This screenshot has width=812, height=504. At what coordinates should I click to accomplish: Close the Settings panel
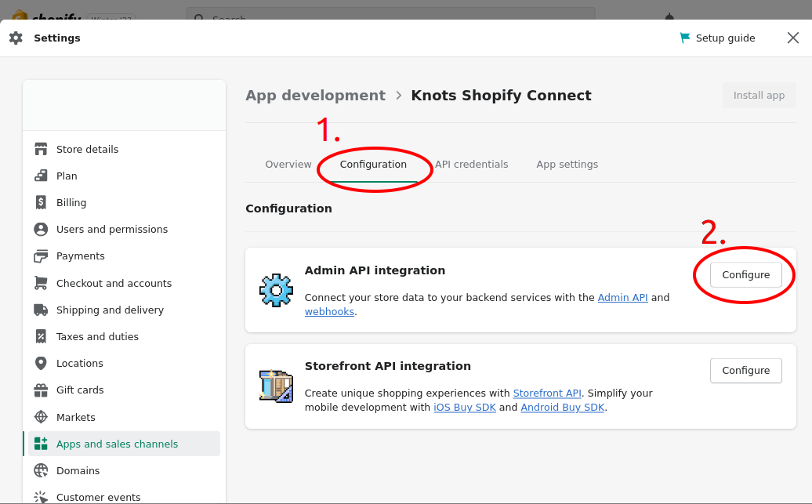coord(793,38)
